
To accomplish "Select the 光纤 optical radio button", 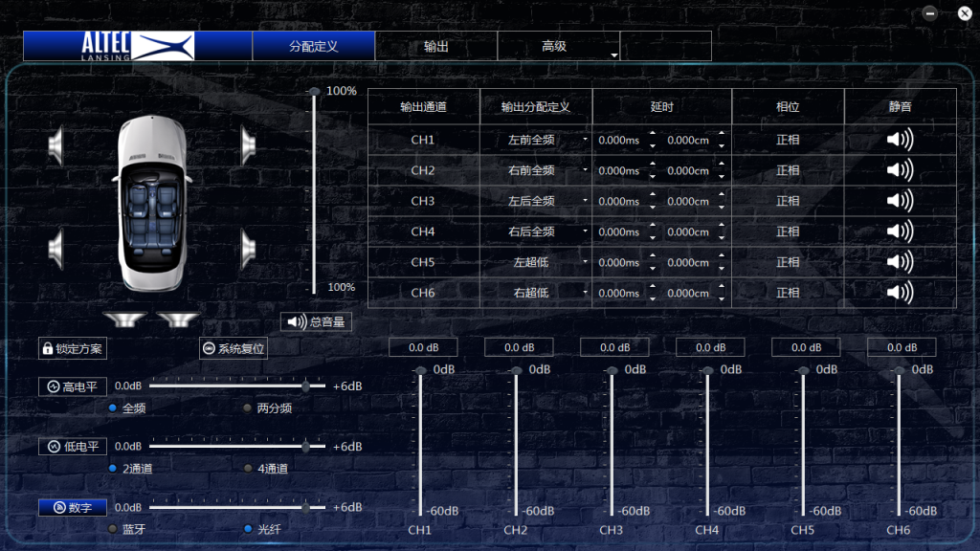I will click(x=248, y=528).
